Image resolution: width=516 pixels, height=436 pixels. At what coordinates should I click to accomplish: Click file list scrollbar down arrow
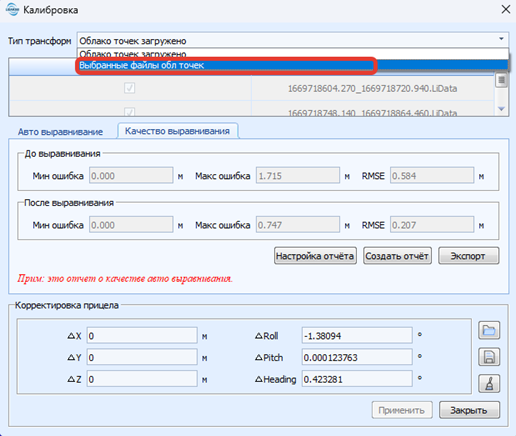click(x=501, y=109)
